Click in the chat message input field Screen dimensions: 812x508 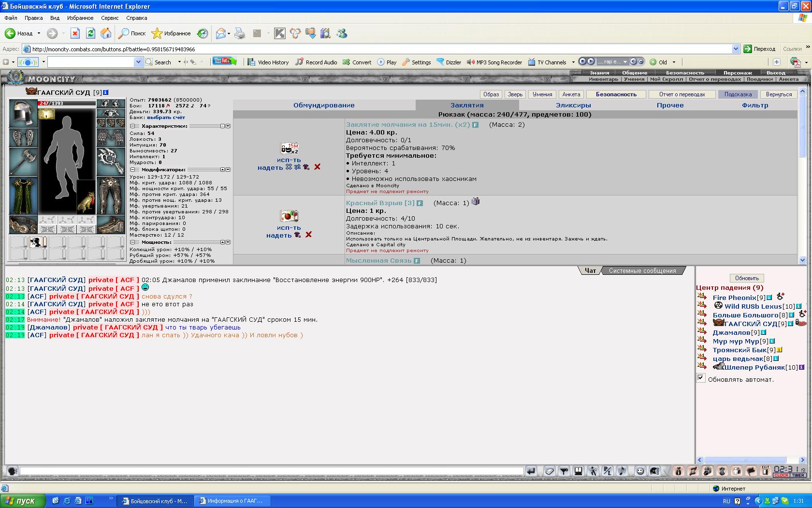pyautogui.click(x=271, y=471)
